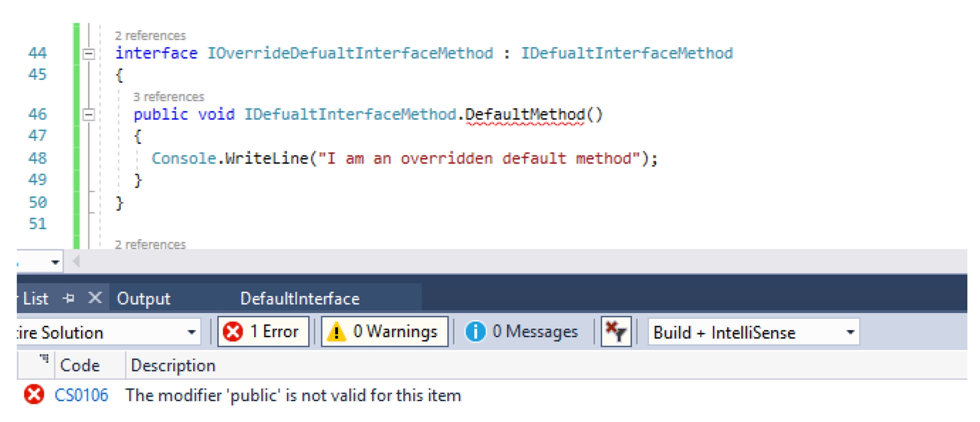The image size is (980, 422).
Task: Switch to the Output tab
Action: 143,298
